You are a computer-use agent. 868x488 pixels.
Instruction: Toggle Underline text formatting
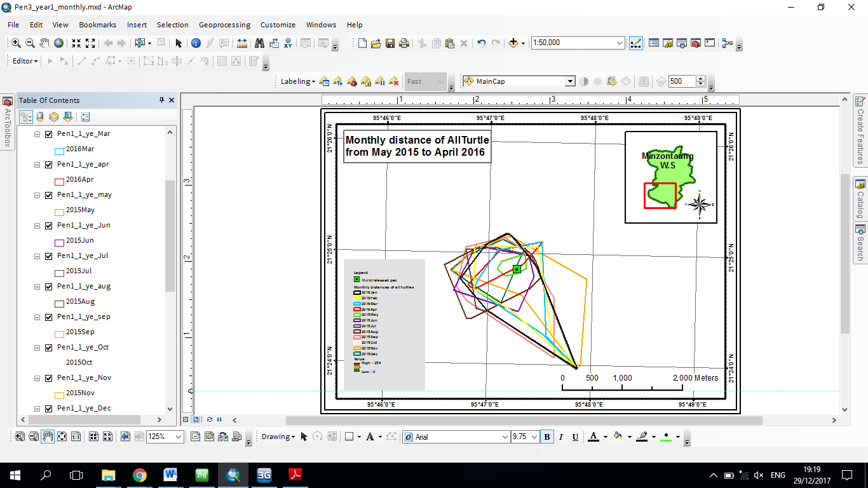pos(575,437)
